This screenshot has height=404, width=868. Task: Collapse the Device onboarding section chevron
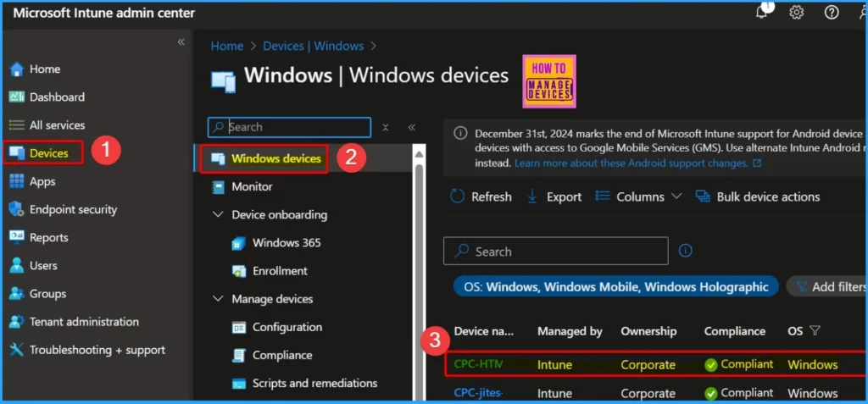click(218, 214)
